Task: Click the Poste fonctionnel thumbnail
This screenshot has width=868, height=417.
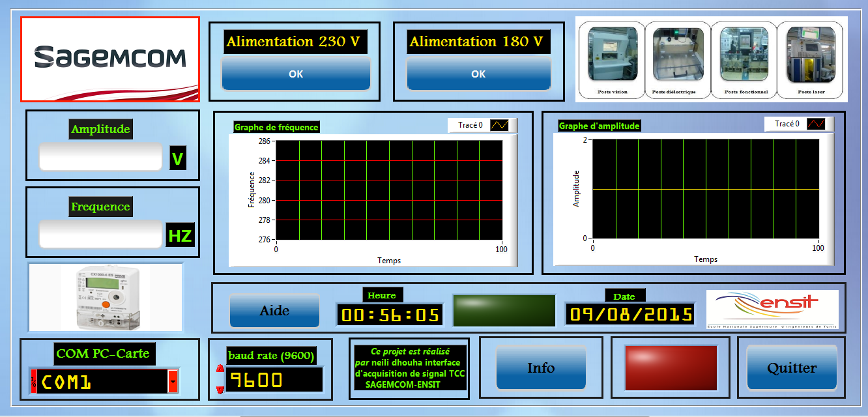Action: [x=744, y=55]
